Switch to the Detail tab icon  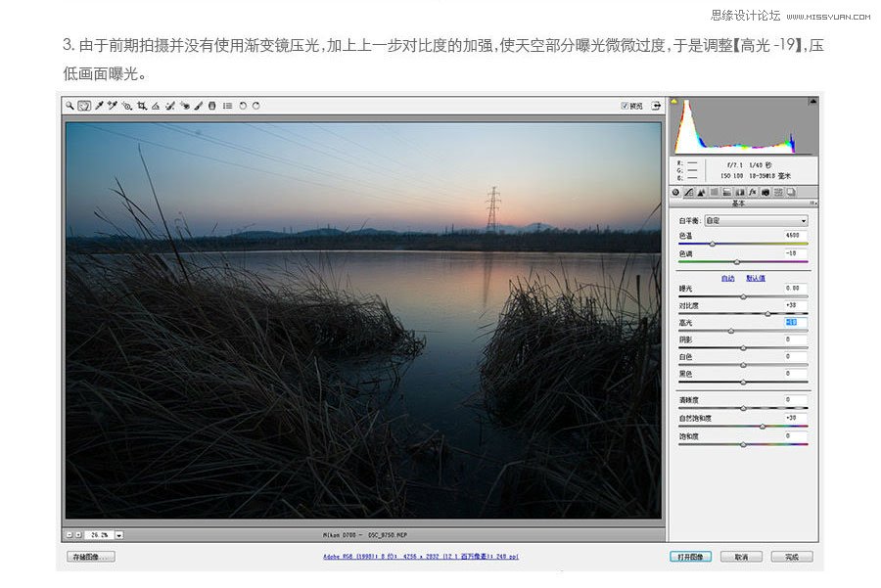coord(701,192)
